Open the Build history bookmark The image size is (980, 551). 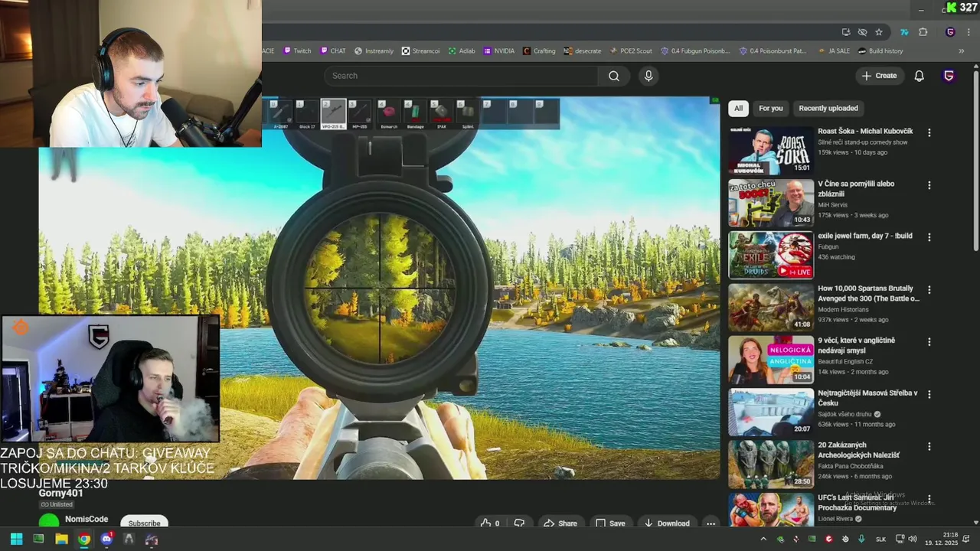[x=880, y=51]
